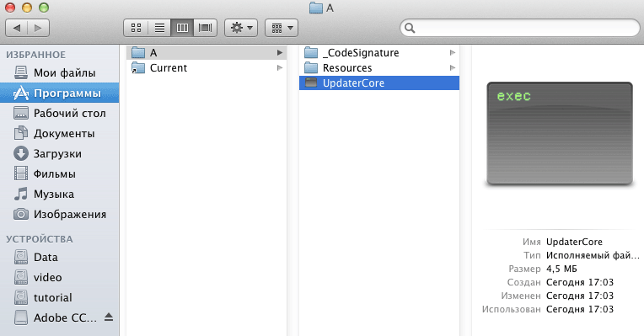The image size is (644, 336).
Task: Click the Рабочий стол desktop icon
Action: [21, 113]
